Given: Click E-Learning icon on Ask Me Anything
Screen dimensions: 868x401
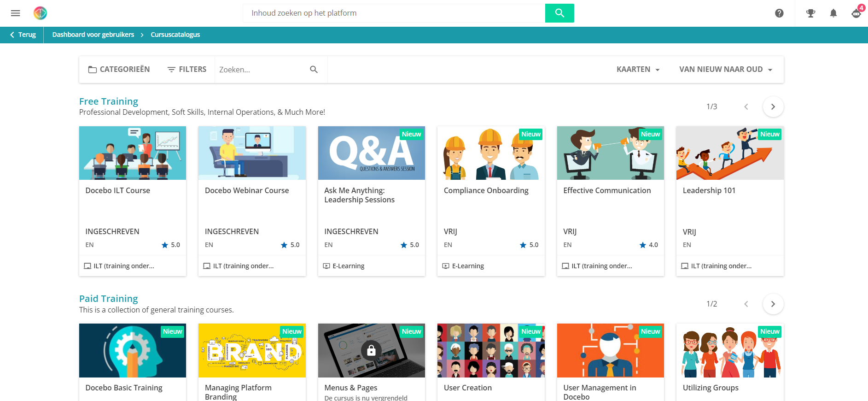Looking at the screenshot, I should (x=326, y=266).
